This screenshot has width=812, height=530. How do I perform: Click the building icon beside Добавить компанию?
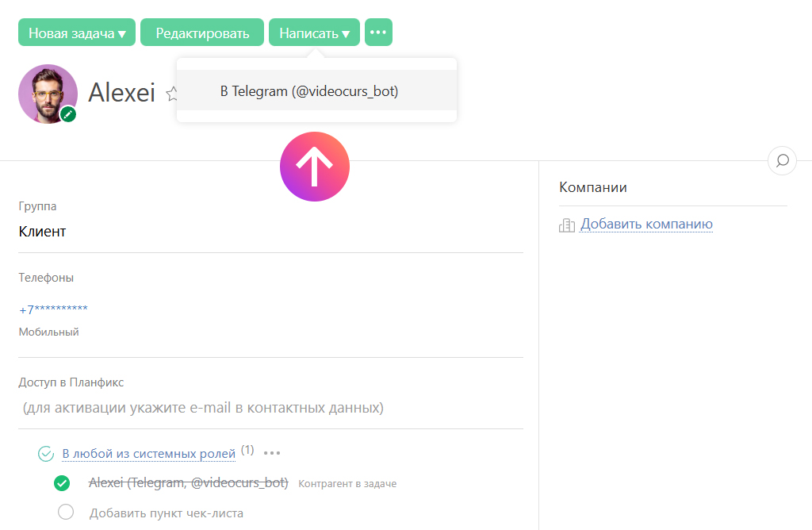pyautogui.click(x=566, y=225)
